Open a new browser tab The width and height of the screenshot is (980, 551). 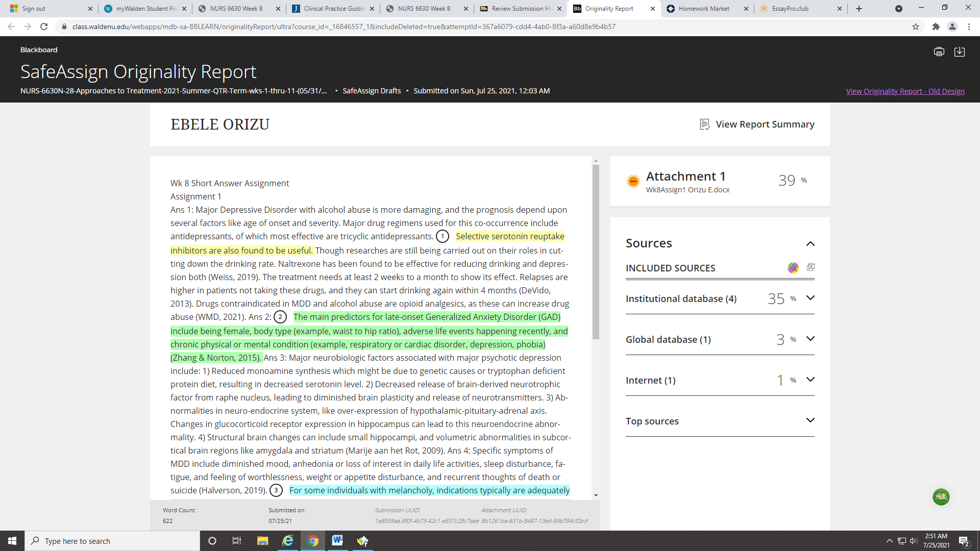click(x=859, y=9)
